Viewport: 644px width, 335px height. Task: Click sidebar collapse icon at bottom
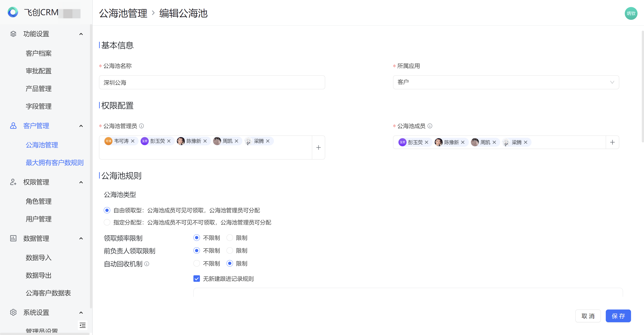pos(83,325)
